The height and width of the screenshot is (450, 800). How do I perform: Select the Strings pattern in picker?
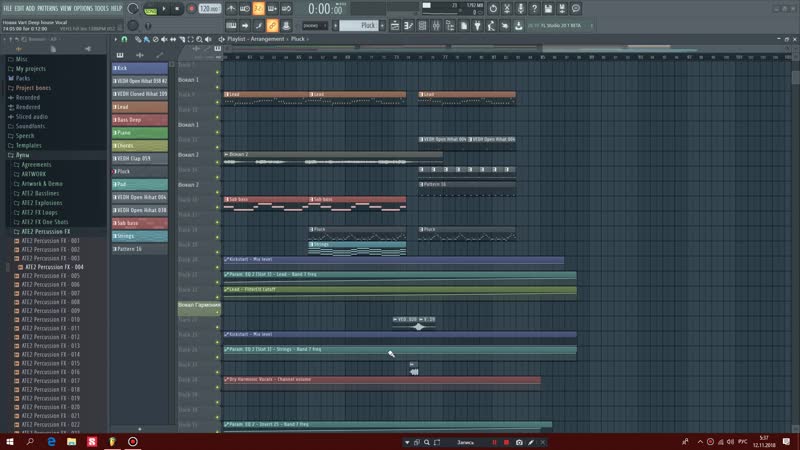click(140, 236)
